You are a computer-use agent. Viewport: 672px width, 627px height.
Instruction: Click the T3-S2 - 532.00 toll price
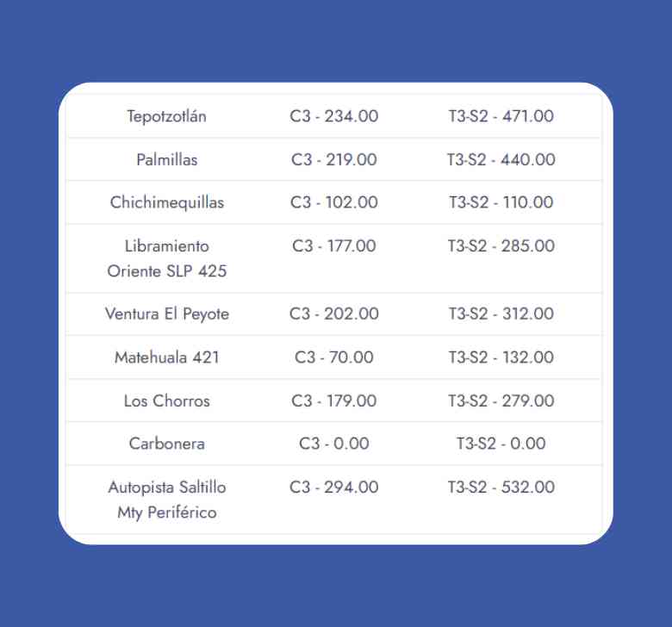501,487
